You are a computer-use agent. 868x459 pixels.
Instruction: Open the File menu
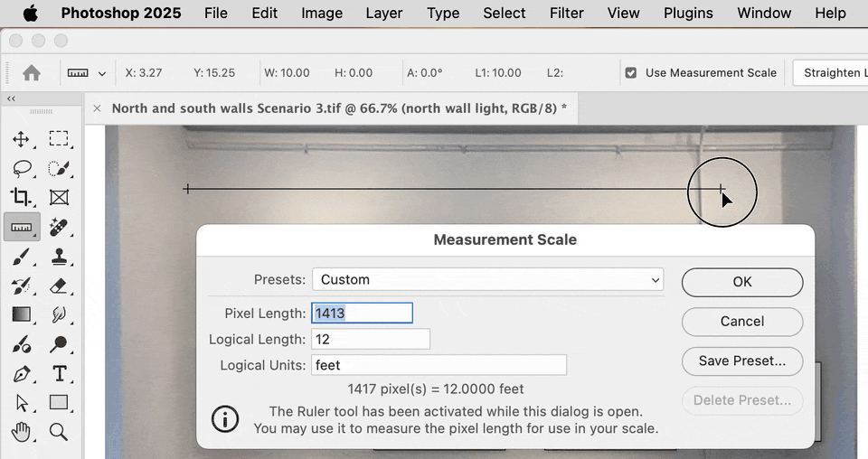click(216, 14)
